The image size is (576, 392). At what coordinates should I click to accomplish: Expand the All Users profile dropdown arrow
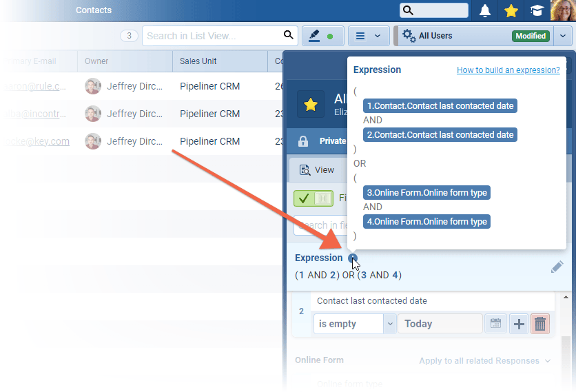point(564,36)
